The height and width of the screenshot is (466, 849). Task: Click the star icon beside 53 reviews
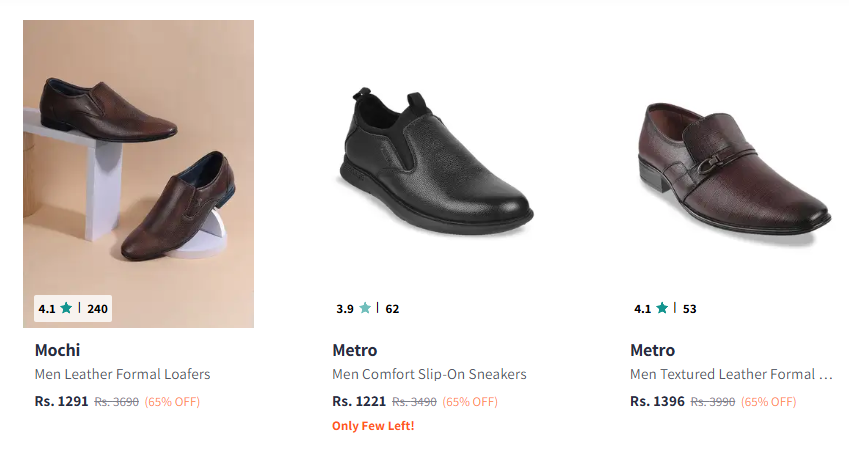[x=663, y=308]
